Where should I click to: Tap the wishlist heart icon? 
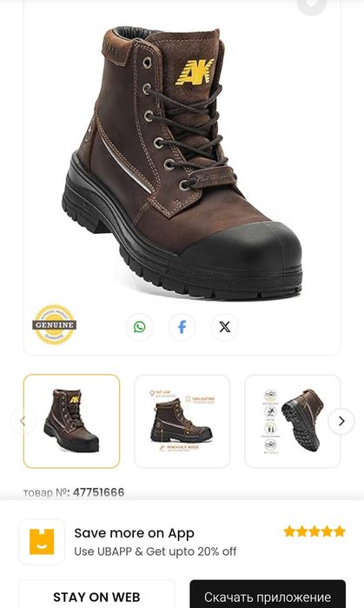coord(311,4)
